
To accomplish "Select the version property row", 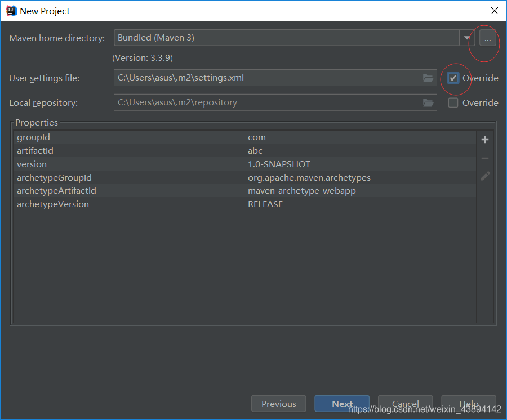I will pos(245,164).
